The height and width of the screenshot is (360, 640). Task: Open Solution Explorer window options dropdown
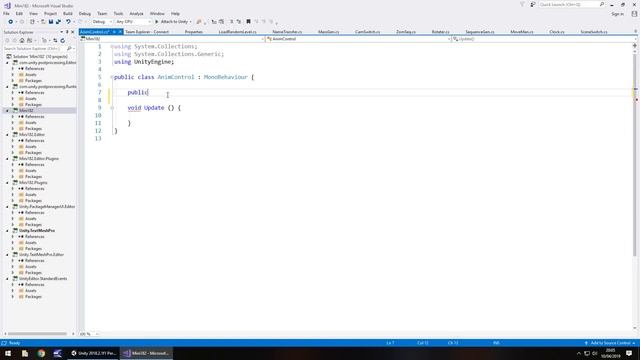62,32
